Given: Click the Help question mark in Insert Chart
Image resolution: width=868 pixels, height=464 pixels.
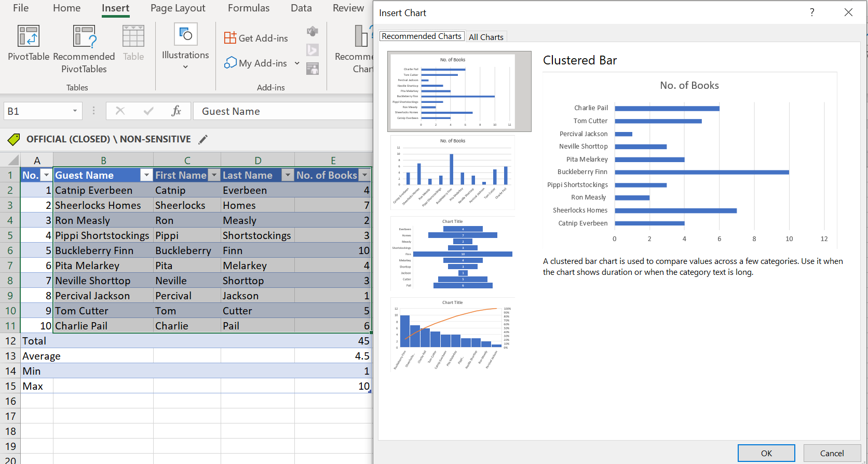Looking at the screenshot, I should click(x=812, y=12).
